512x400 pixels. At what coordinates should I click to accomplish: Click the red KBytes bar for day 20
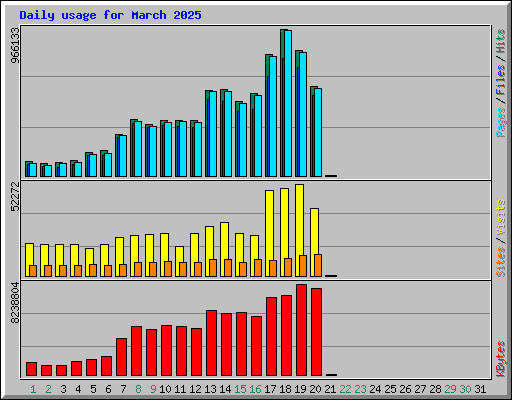(316, 332)
